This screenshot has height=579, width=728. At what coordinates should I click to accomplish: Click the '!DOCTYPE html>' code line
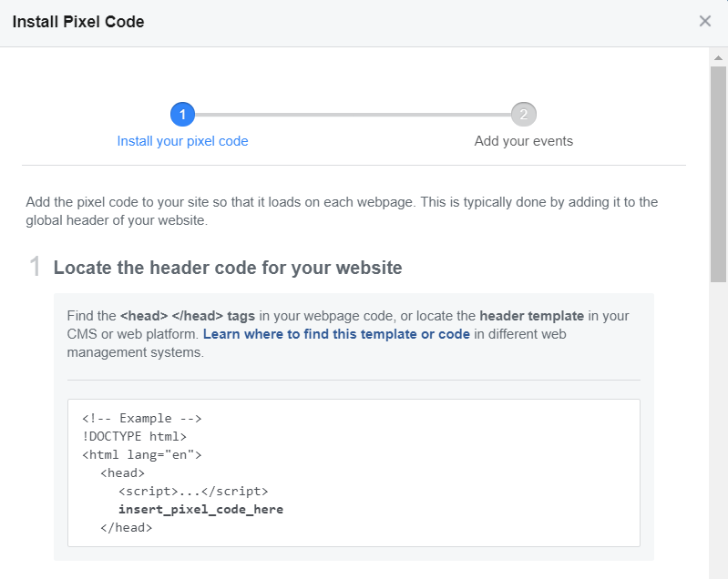[x=135, y=437]
